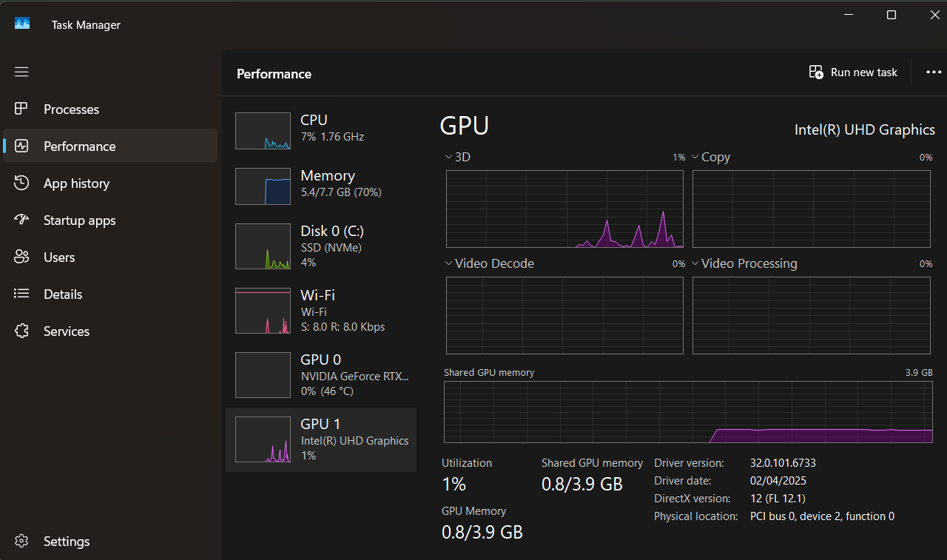Click the Run new task button

click(853, 72)
